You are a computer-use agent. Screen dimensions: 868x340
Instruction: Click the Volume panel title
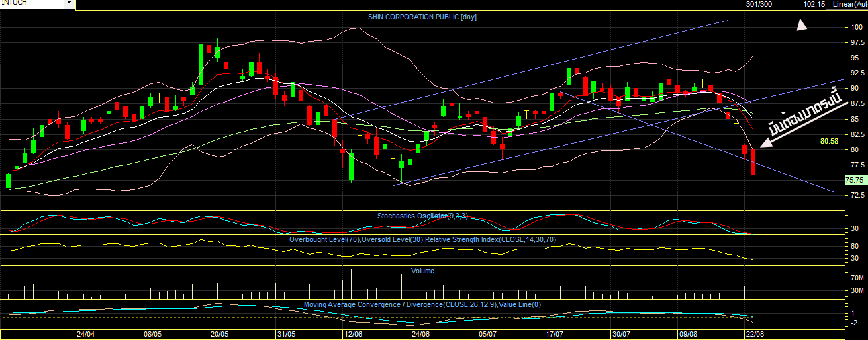(422, 271)
